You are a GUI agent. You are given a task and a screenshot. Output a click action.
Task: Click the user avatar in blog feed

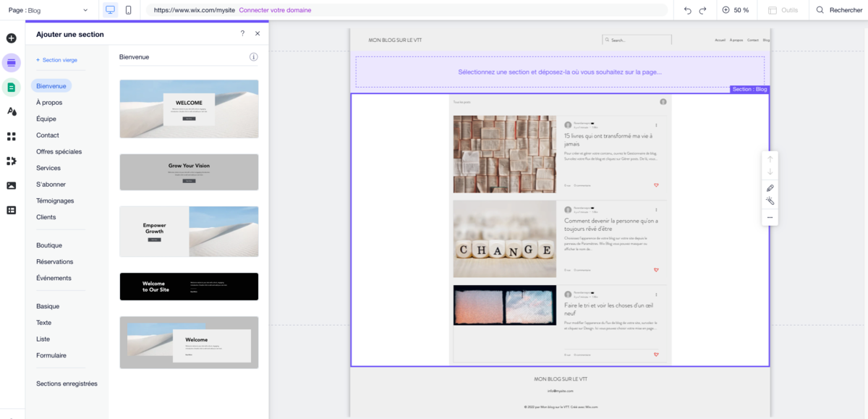[x=663, y=102]
